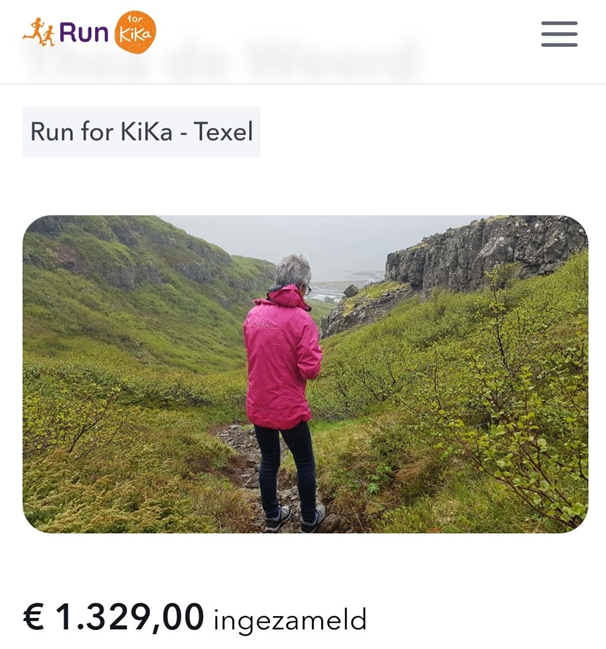Click the euro sign before the amount
Image resolution: width=606 pixels, height=649 pixels.
coord(34,617)
